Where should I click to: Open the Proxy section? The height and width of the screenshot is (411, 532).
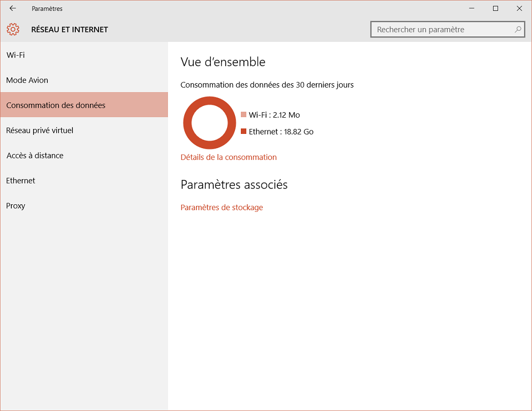(84, 206)
